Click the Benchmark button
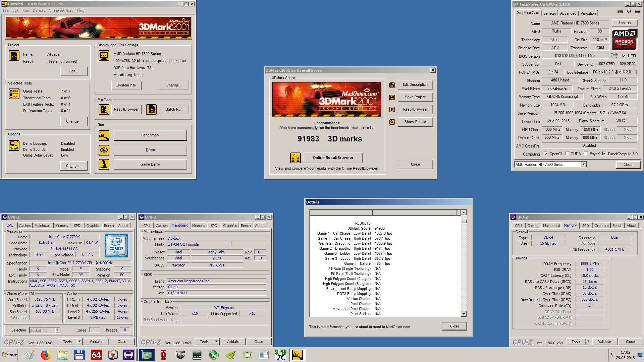This screenshot has height=362, width=644. coord(150,135)
